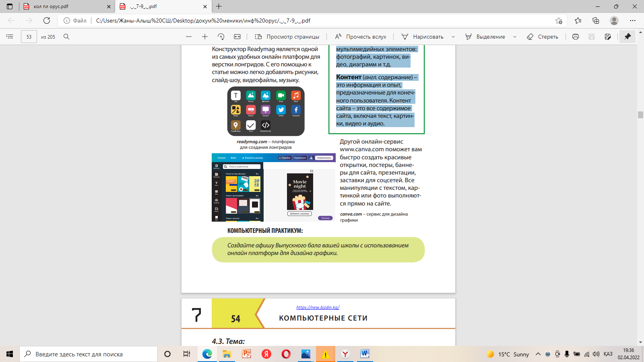Fit the page to width

point(237,37)
